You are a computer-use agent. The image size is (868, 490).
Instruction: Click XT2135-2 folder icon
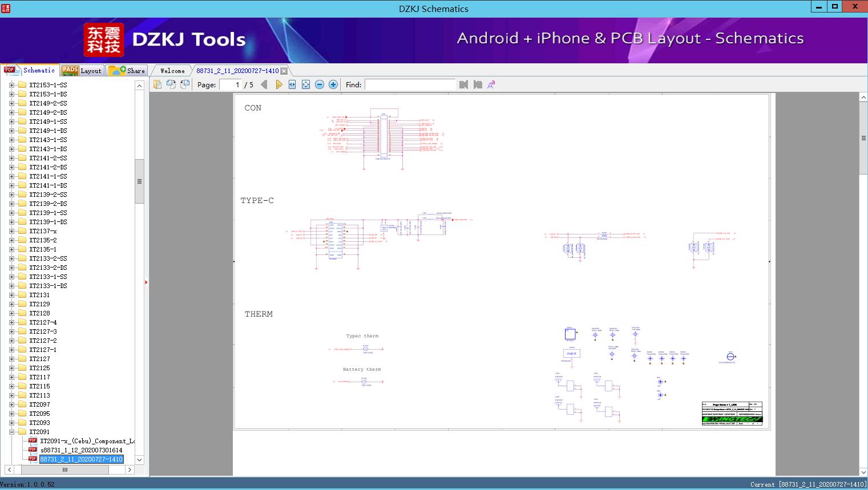pyautogui.click(x=22, y=240)
